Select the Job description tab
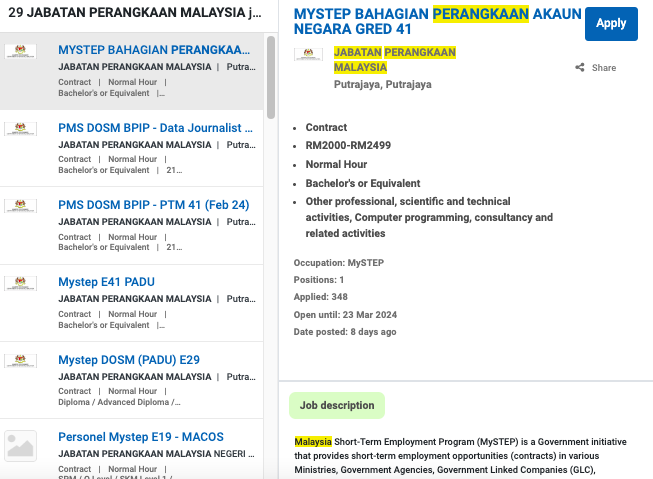Viewport: 653px width, 479px height. 337,405
